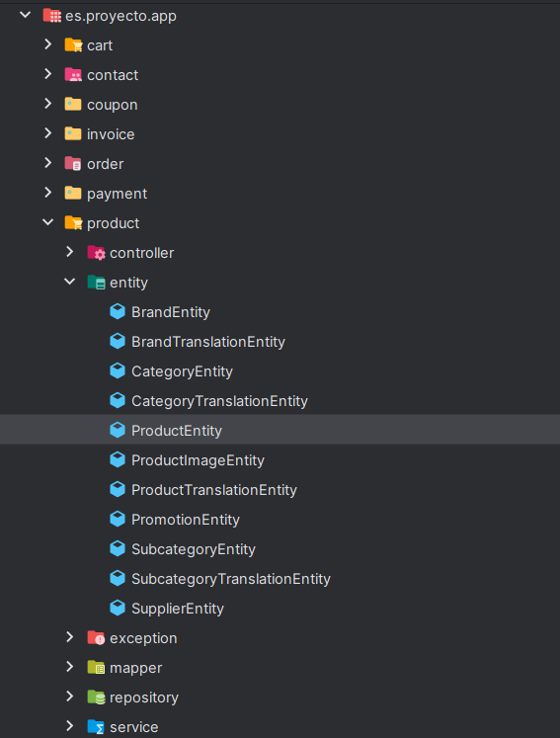Expand the payment folder
This screenshot has height=738, width=560.
(x=48, y=193)
